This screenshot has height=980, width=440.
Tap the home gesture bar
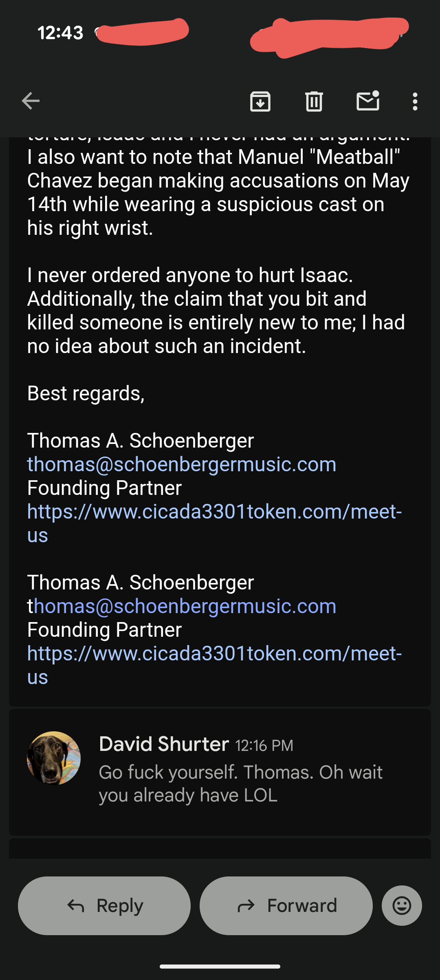pyautogui.click(x=220, y=966)
